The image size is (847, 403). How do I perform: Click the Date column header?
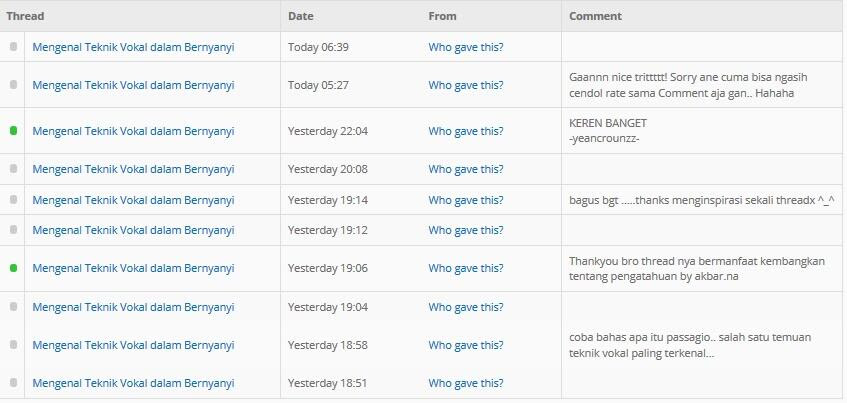click(301, 16)
